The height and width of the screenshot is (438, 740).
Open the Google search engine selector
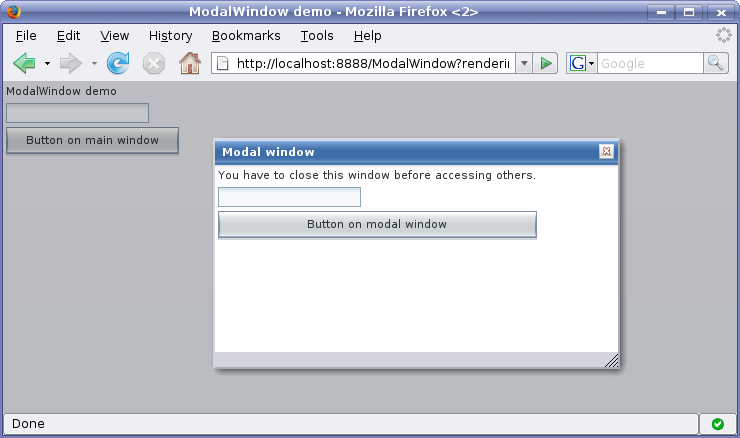click(x=581, y=64)
